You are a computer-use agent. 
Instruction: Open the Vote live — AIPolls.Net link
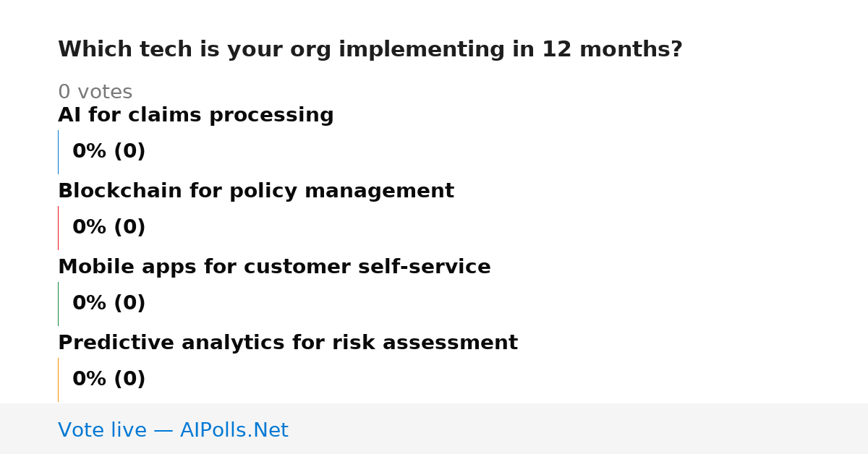tap(173, 431)
